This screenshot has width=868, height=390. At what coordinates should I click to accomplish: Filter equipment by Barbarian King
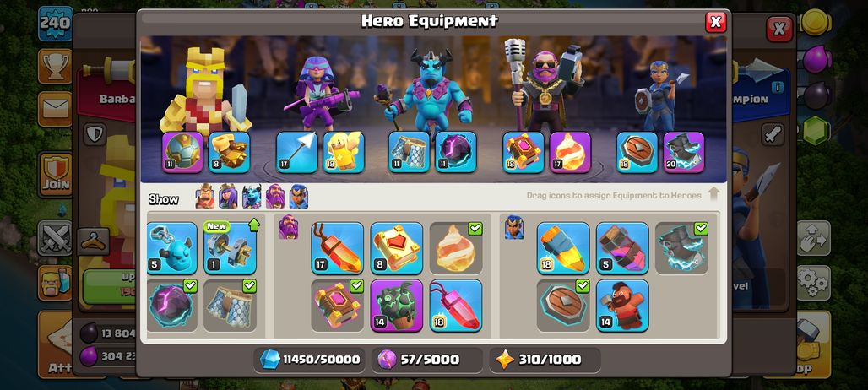click(x=205, y=197)
